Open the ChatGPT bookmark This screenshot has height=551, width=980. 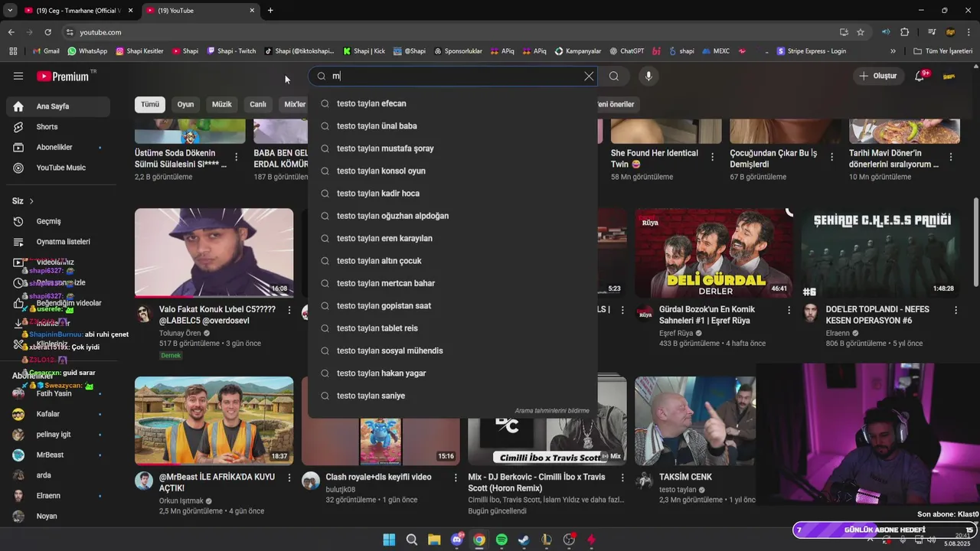(x=627, y=51)
